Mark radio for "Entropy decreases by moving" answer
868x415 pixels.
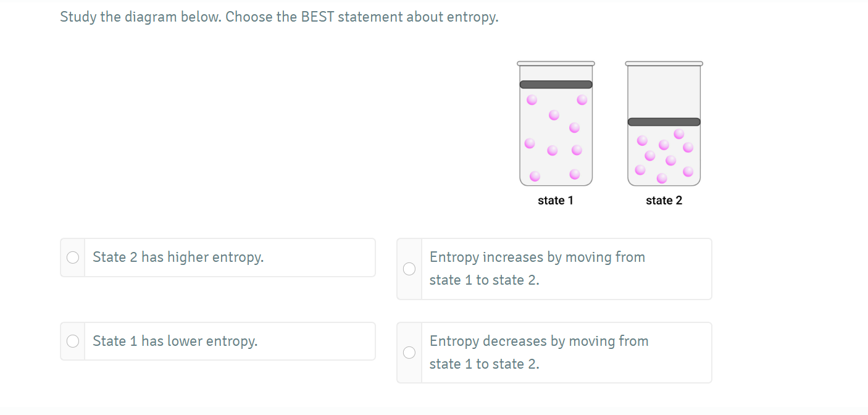pos(409,352)
